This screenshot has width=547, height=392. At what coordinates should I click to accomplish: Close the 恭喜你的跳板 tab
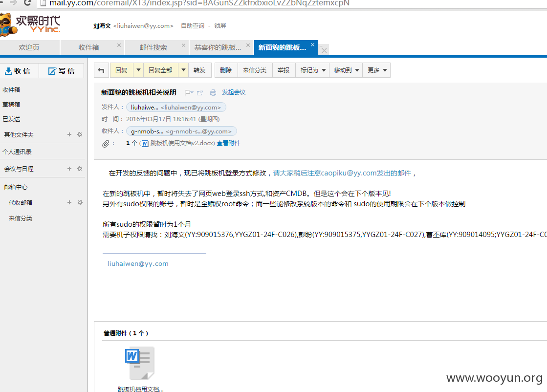[x=248, y=45]
